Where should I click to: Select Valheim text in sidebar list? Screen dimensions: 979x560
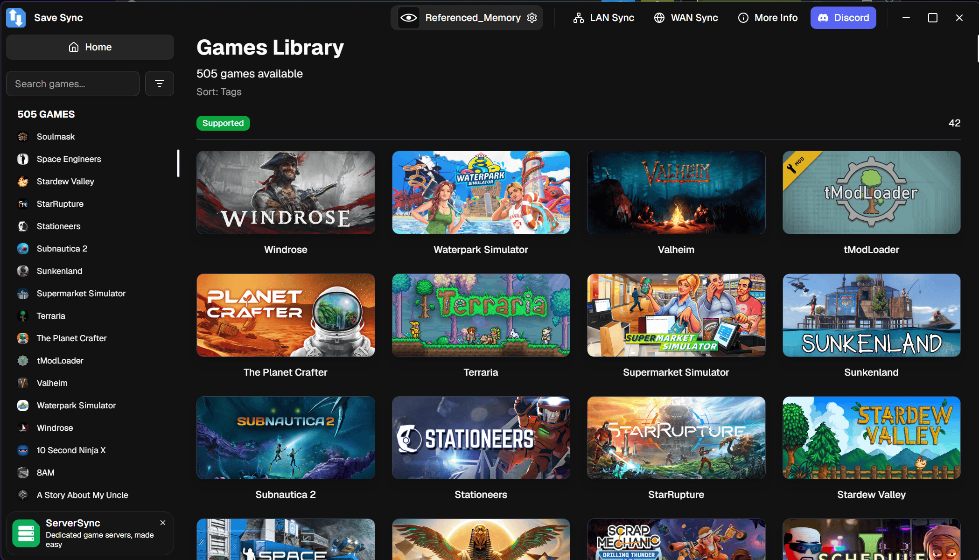tap(52, 383)
